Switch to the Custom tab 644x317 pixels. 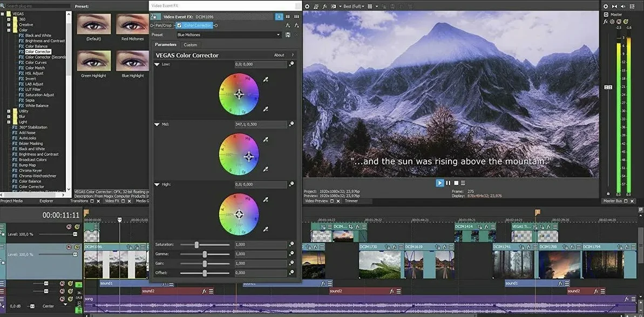click(190, 45)
